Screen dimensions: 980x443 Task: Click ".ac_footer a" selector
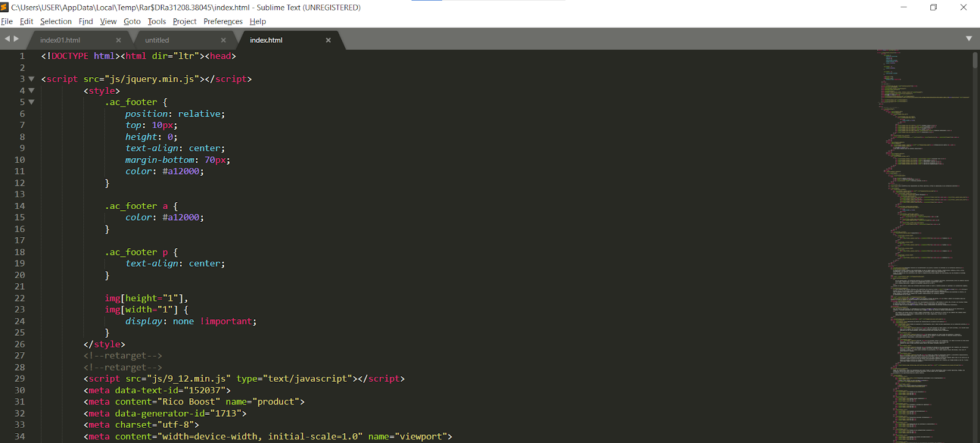tap(136, 206)
